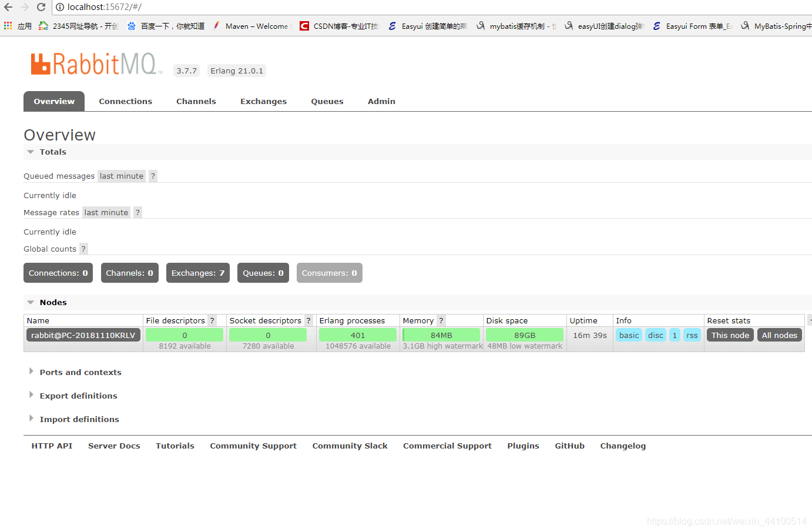The height and width of the screenshot is (532, 812).
Task: Reset stats for All nodes
Action: 780,335
